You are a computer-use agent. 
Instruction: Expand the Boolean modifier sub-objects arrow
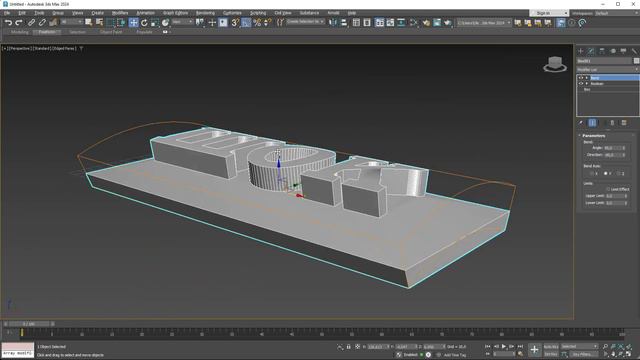(587, 84)
